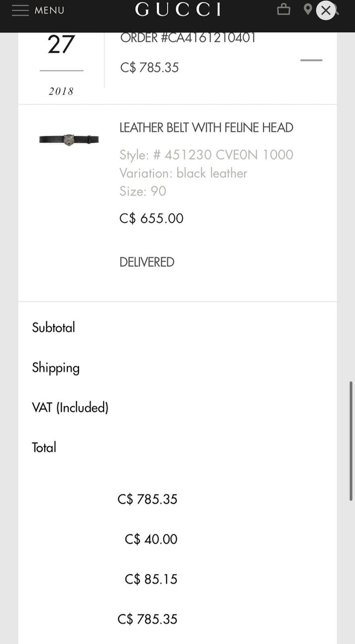Open the store locator pin icon
Image resolution: width=355 pixels, height=644 pixels.
pos(308,9)
